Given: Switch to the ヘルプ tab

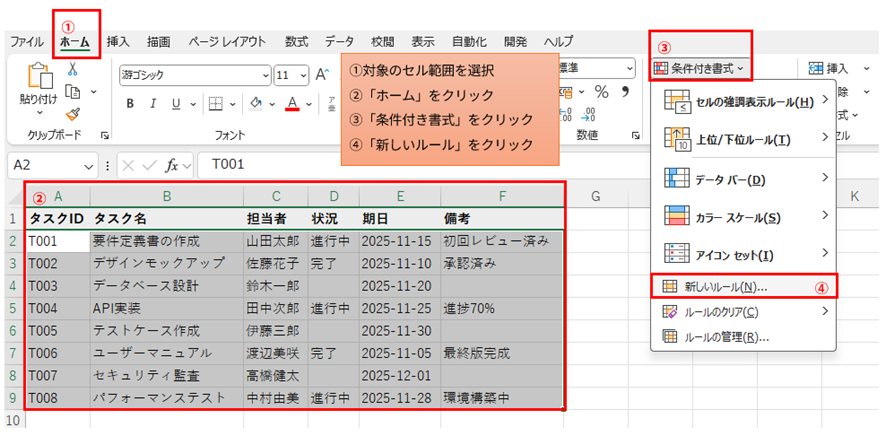Looking at the screenshot, I should (x=558, y=42).
